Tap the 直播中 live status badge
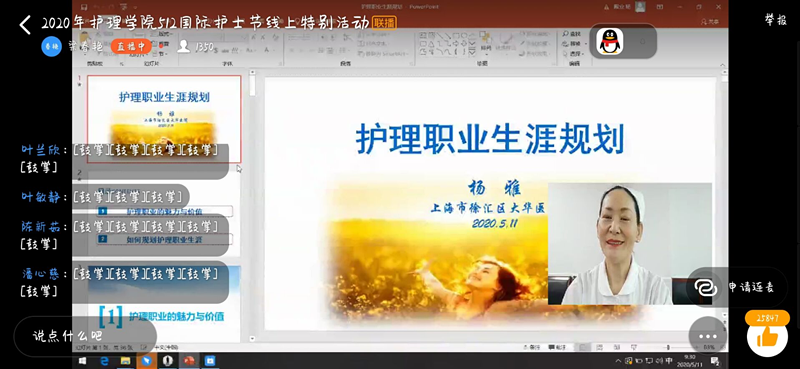 tap(131, 46)
